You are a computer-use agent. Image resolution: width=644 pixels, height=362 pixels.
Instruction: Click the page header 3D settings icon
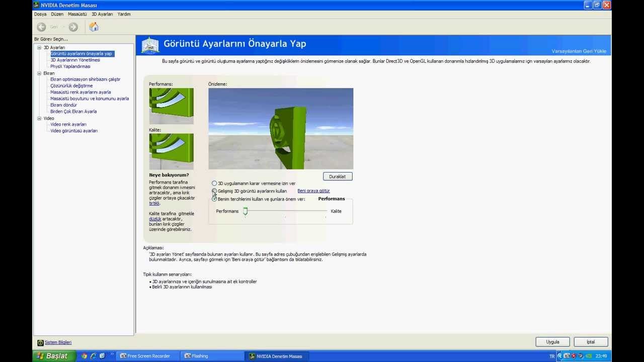coord(150,45)
